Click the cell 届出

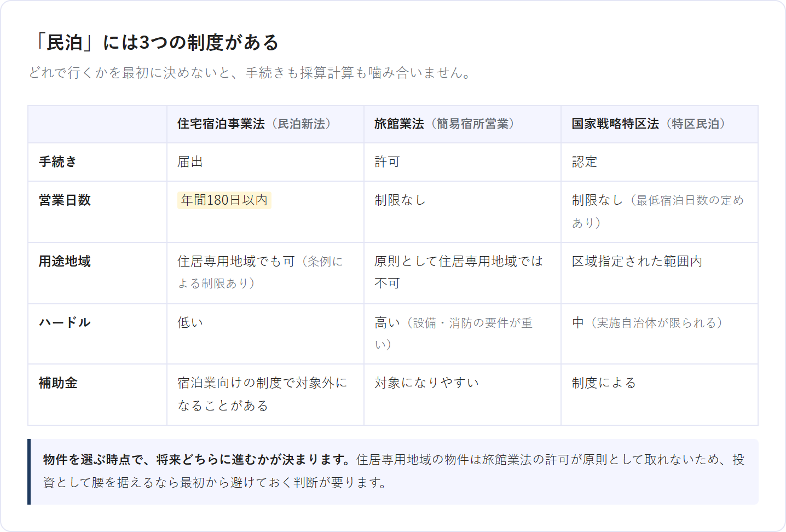(265, 162)
